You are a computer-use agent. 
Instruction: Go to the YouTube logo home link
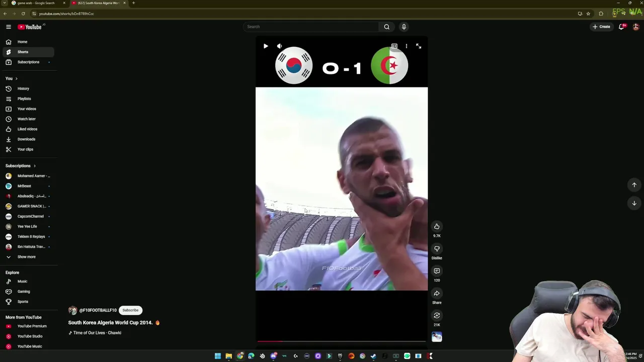(30, 27)
